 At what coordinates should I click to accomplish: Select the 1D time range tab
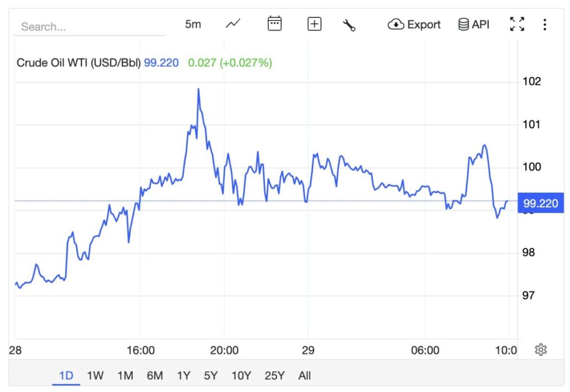click(x=66, y=375)
